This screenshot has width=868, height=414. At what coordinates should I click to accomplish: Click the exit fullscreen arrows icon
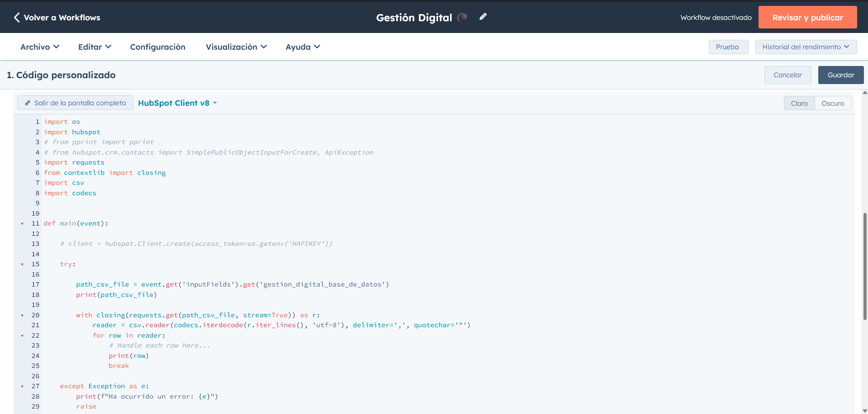point(28,103)
